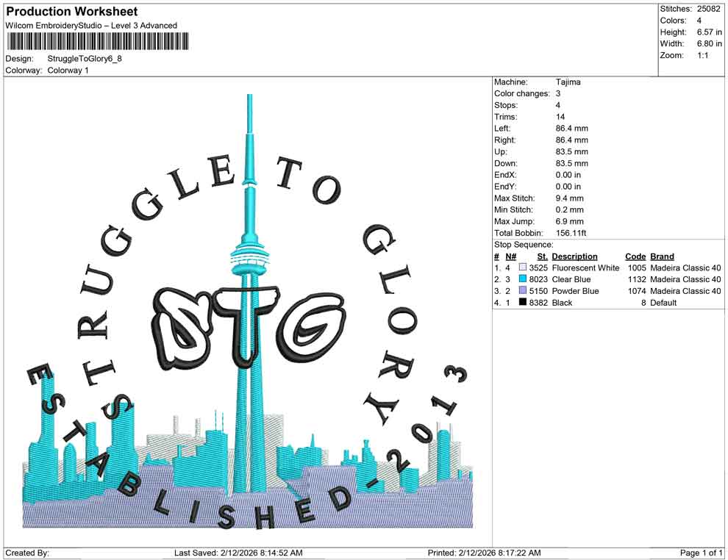The image size is (728, 560).
Task: Click stitch count '8382' in Black row
Action: pos(538,303)
